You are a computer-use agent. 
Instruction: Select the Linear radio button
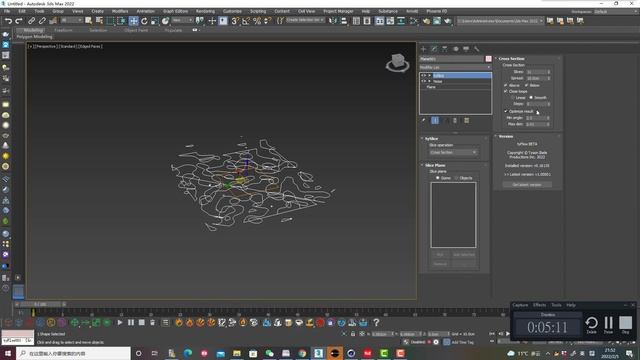click(x=512, y=98)
